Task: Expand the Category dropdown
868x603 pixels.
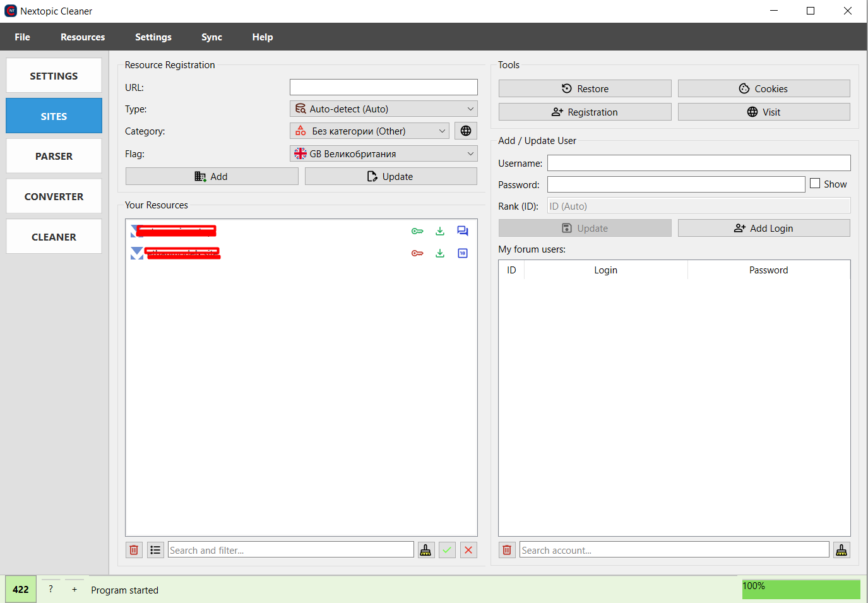Action: [x=369, y=131]
